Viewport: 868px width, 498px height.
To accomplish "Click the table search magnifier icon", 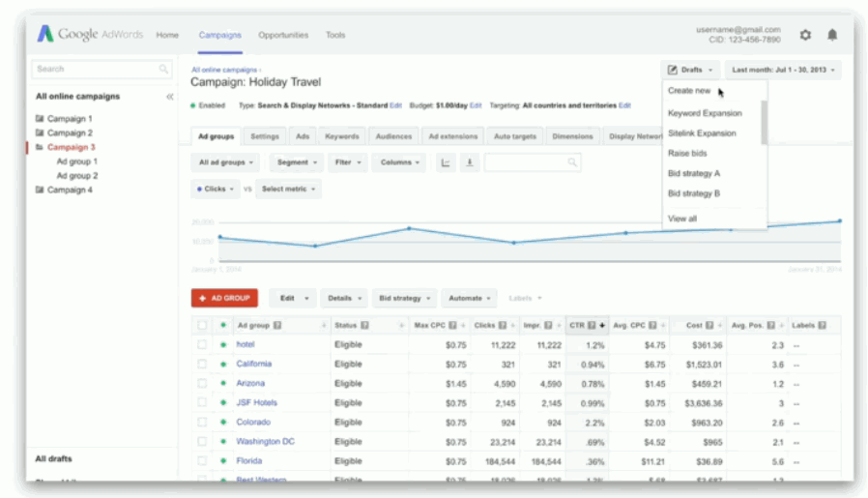I will (x=572, y=162).
